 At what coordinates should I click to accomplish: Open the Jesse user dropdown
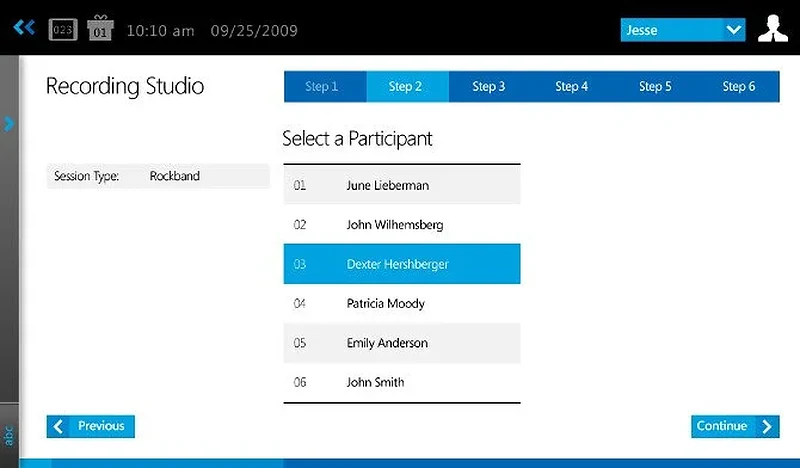coord(683,30)
